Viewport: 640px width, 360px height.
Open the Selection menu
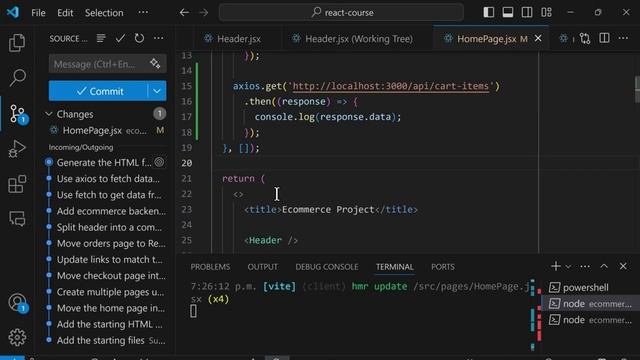coord(104,13)
